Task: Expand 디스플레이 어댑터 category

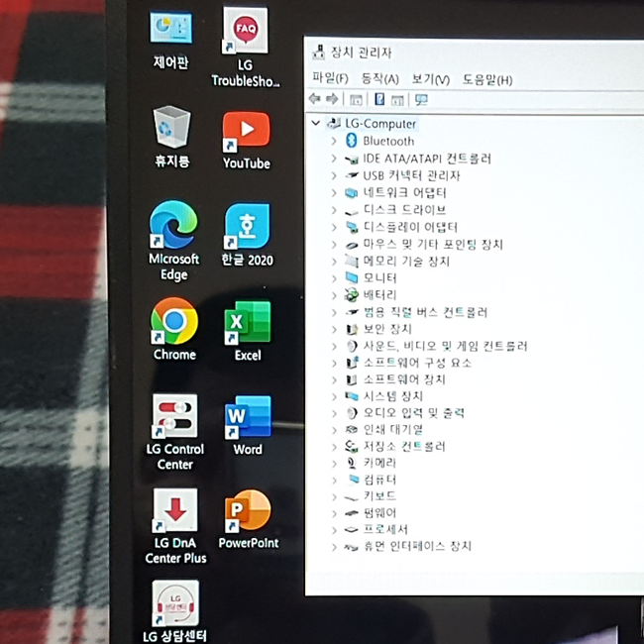Action: coord(334,227)
